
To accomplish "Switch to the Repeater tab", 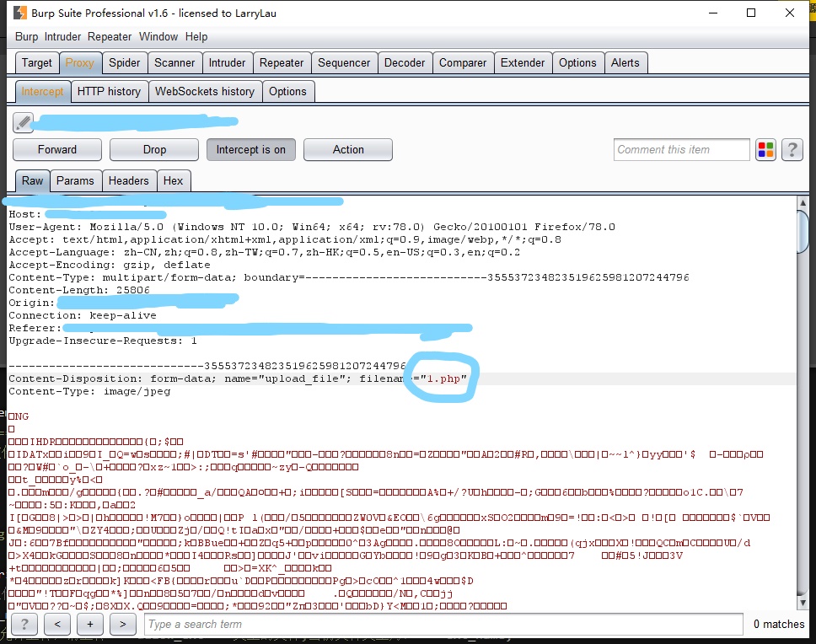I will click(282, 62).
